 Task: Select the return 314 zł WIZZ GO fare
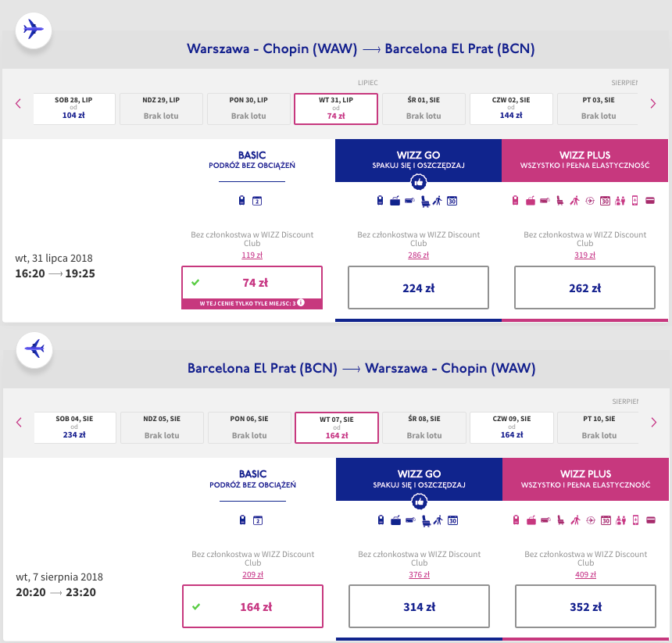(x=419, y=606)
